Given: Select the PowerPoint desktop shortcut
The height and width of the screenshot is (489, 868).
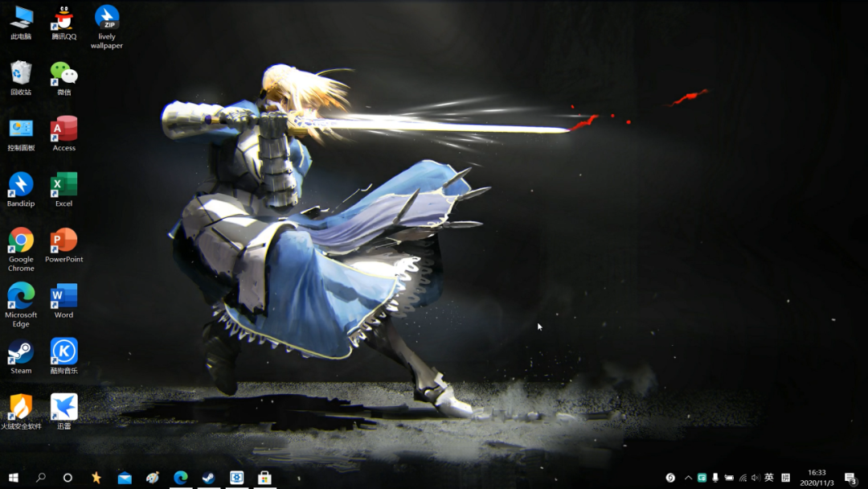Looking at the screenshot, I should click(63, 244).
